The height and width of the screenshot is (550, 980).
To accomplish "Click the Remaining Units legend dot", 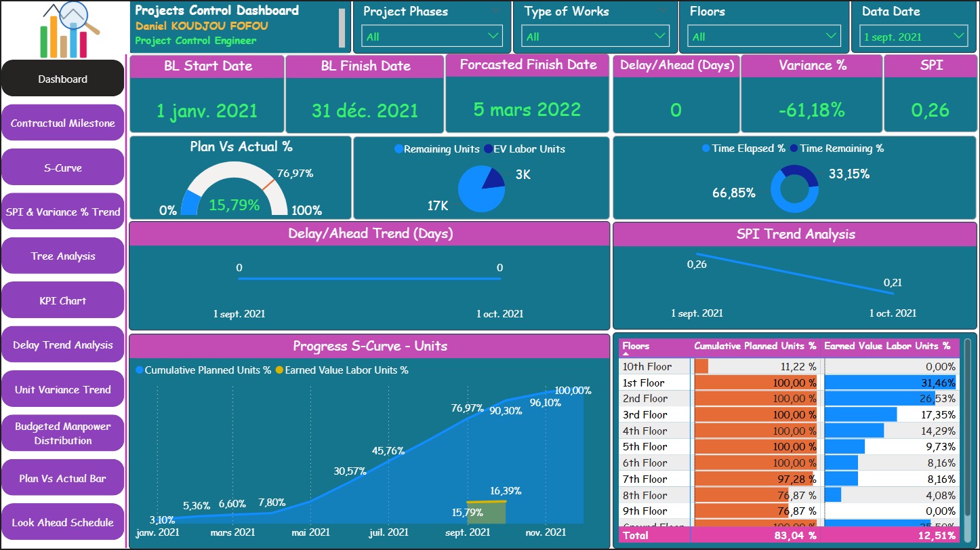I will pos(399,149).
